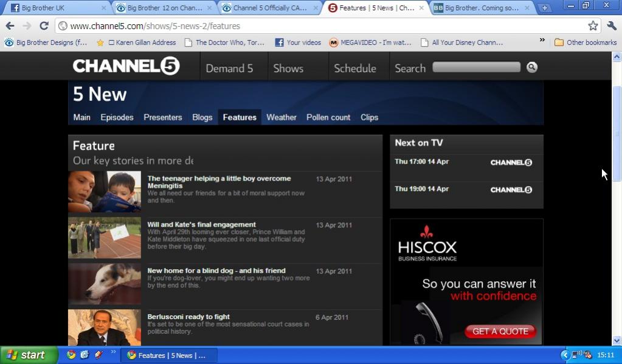Open the Karen Gillan Address bookmark

136,43
